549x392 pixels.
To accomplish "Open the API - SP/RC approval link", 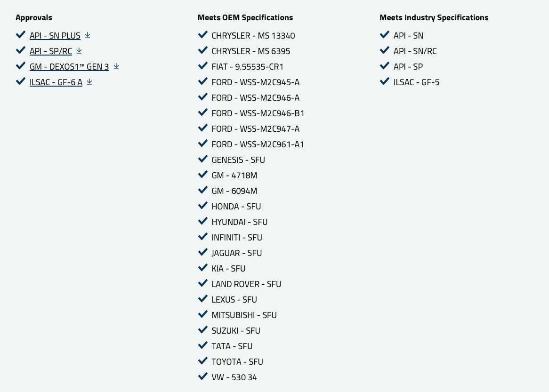I will point(51,51).
